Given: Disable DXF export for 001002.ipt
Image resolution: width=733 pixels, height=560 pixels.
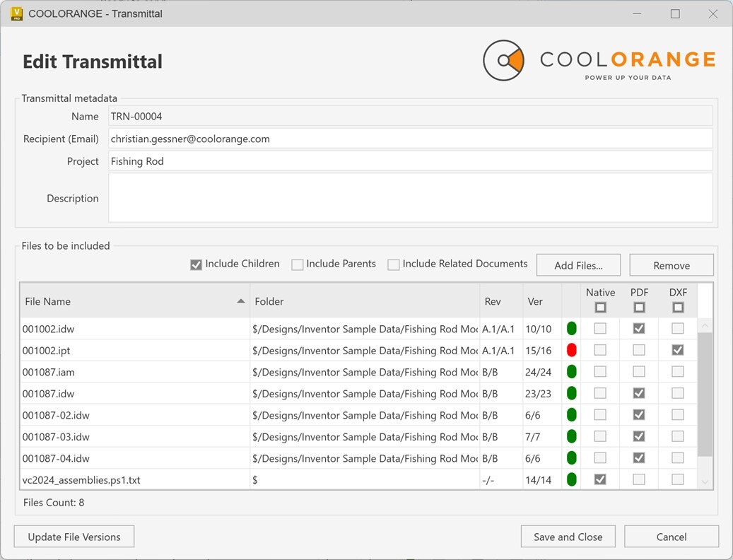Looking at the screenshot, I should [677, 350].
